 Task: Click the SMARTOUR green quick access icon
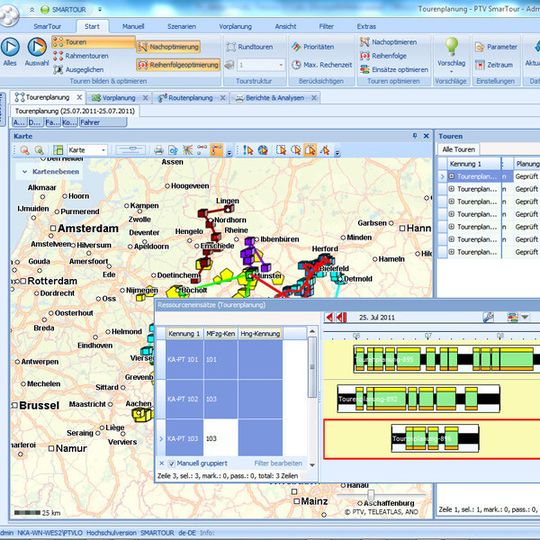[x=45, y=10]
